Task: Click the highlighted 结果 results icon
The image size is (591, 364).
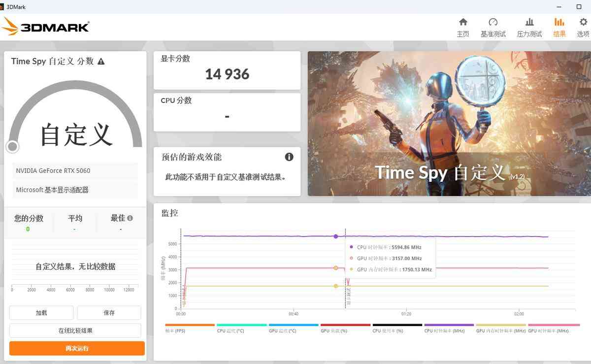Action: pyautogui.click(x=559, y=22)
